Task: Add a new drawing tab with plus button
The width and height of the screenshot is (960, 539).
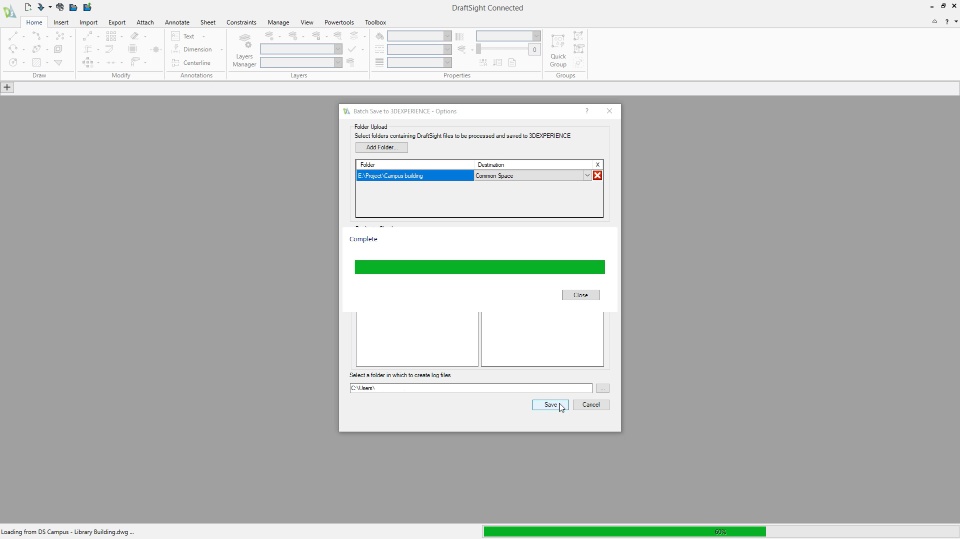Action: [7, 88]
